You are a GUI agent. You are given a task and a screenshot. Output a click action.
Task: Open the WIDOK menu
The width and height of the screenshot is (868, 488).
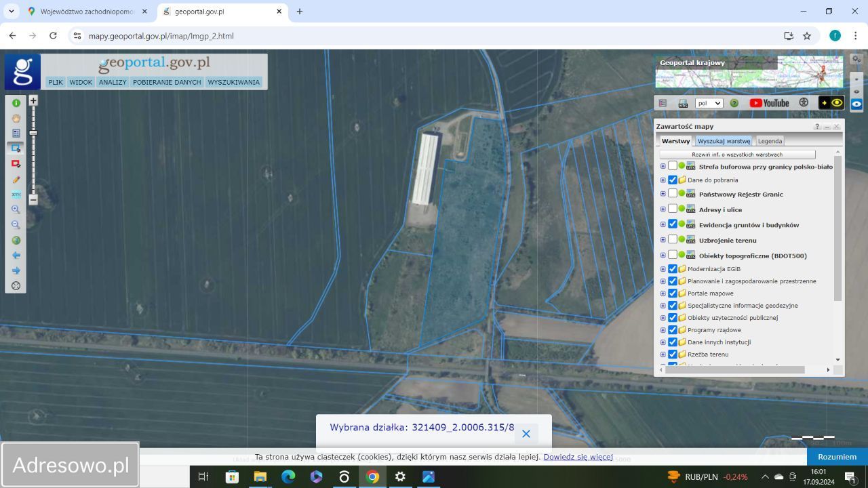[81, 82]
